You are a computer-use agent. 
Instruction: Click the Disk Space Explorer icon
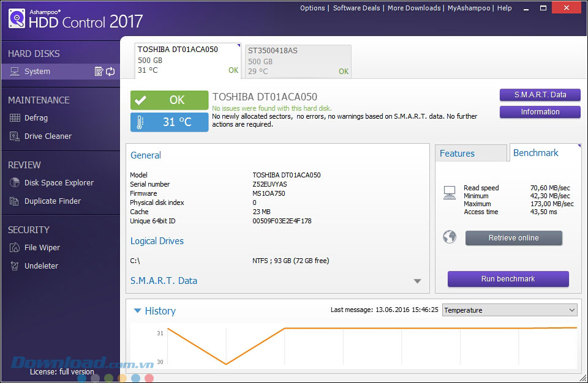coord(15,183)
